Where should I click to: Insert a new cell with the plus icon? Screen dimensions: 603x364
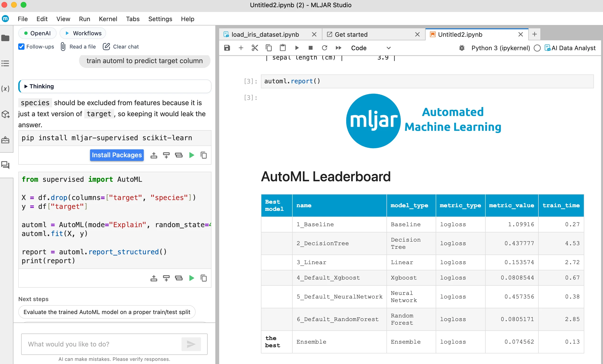(x=241, y=48)
